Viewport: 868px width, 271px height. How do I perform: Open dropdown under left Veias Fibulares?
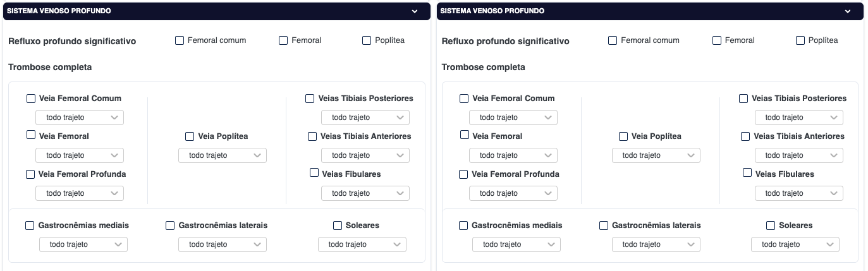[x=365, y=193]
